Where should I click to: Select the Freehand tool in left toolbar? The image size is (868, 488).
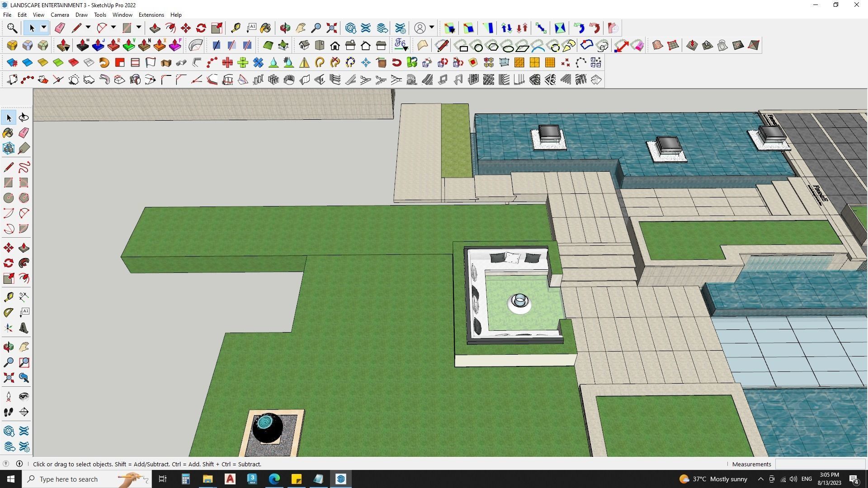24,167
